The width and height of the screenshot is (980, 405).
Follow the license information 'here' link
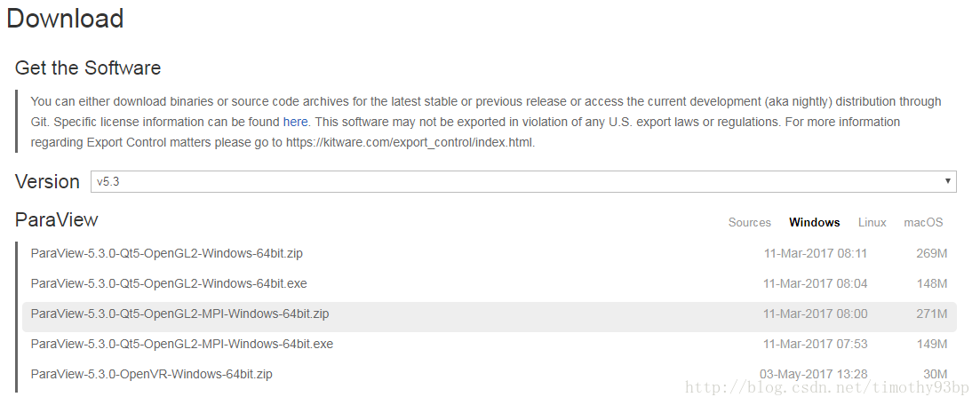pos(295,122)
